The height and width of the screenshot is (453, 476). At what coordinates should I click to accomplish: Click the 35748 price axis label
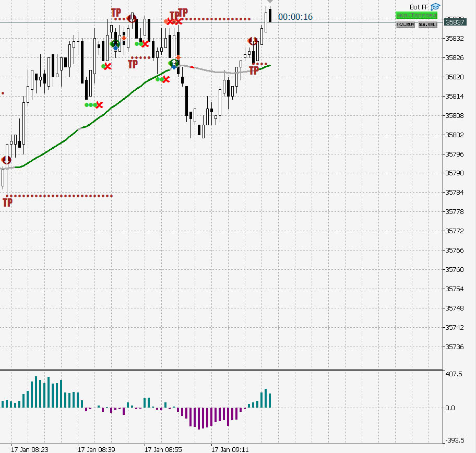point(455,308)
